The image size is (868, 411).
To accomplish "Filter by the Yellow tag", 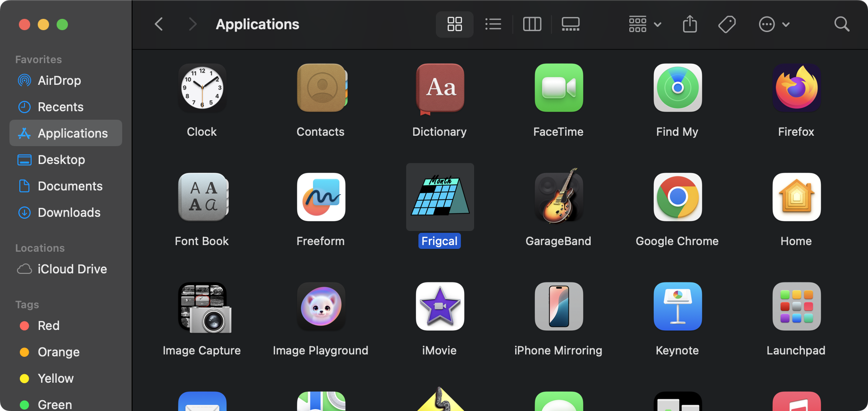I will coord(66,378).
